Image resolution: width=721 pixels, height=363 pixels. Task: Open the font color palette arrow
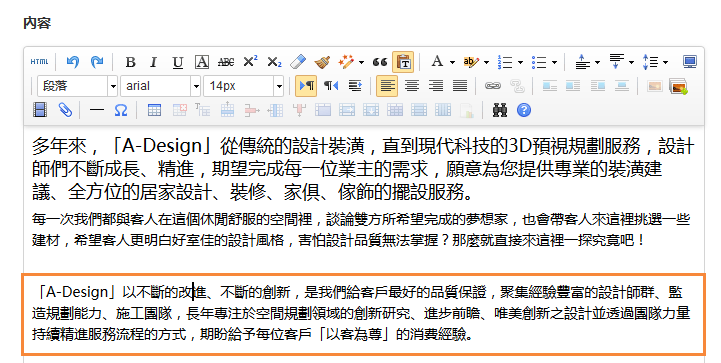[452, 62]
